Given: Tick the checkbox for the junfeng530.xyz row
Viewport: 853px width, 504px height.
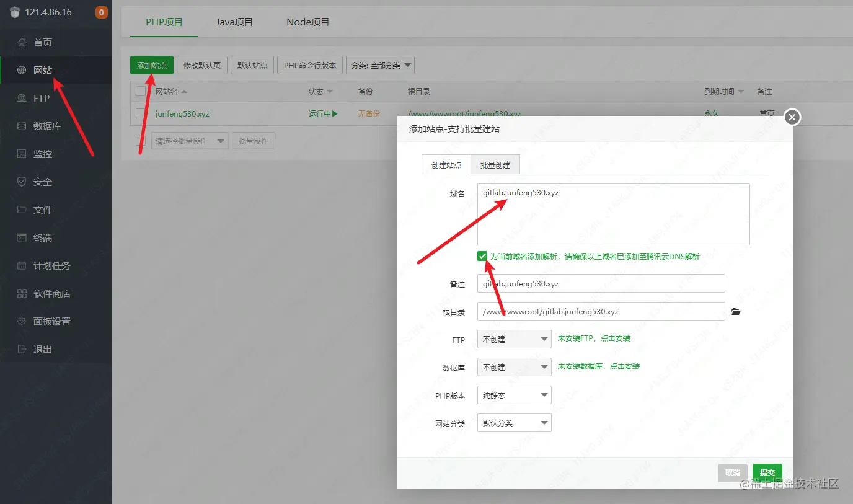Looking at the screenshot, I should pos(141,113).
